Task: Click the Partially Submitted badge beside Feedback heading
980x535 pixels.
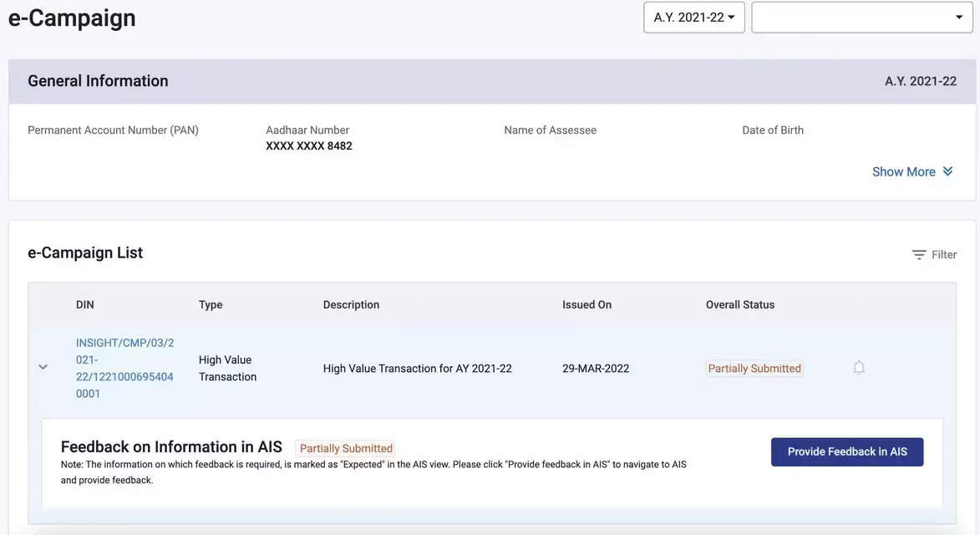Action: [x=346, y=448]
